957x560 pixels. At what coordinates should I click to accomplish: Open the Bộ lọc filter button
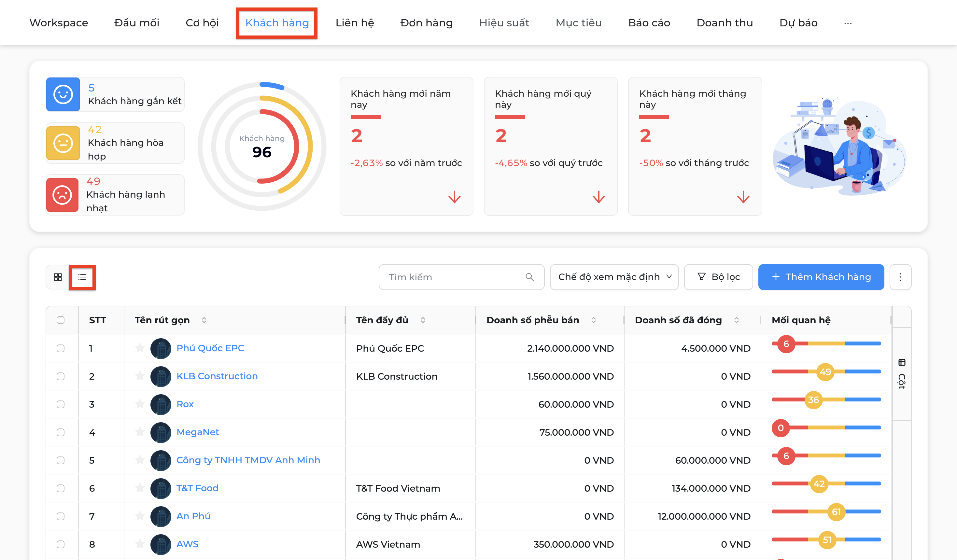pos(719,277)
